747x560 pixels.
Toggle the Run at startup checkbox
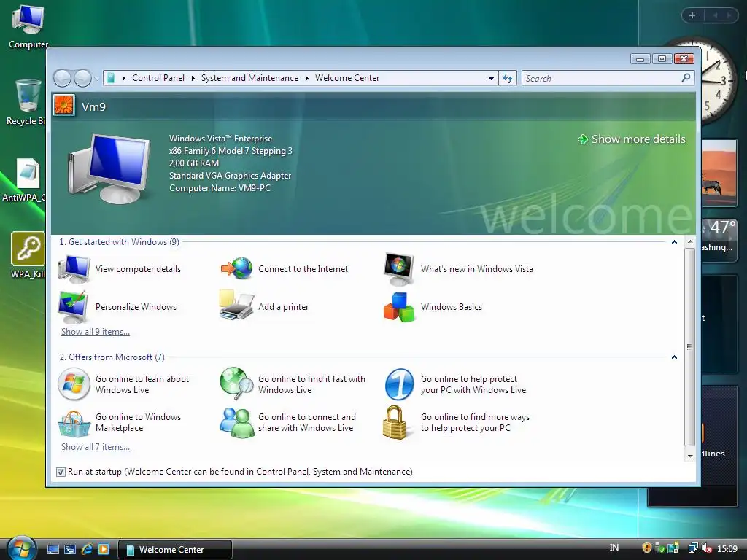point(61,472)
